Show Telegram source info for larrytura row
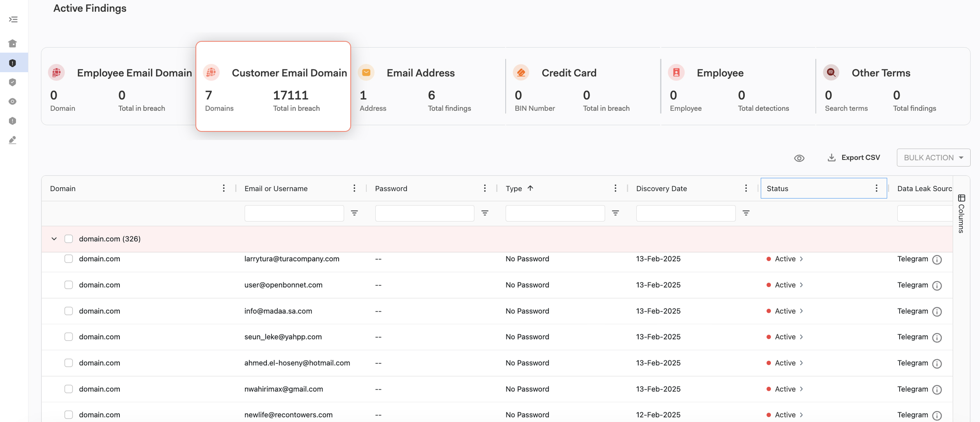 937,259
